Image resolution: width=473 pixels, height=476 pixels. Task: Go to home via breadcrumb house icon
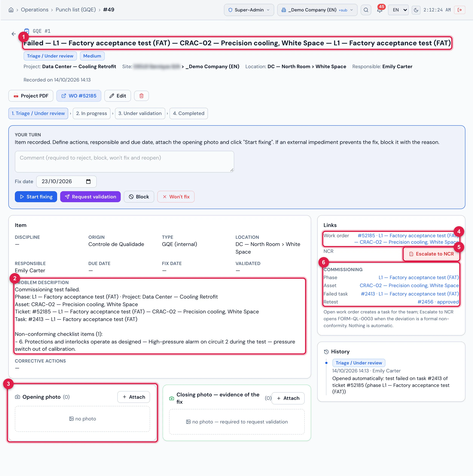[x=11, y=10]
